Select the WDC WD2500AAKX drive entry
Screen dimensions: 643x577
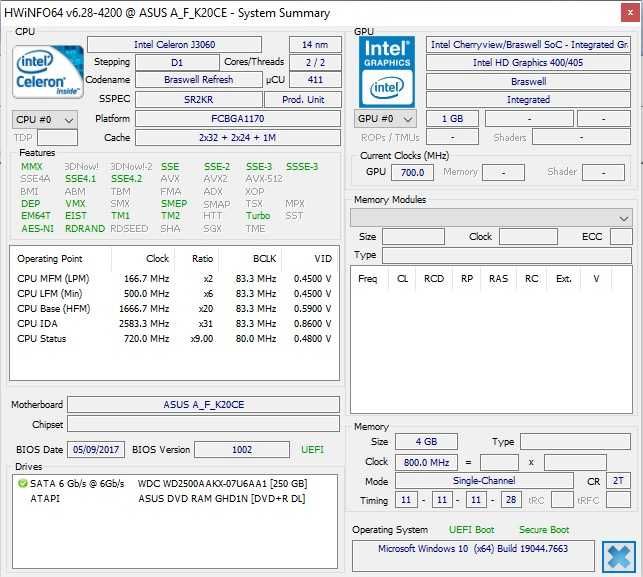[x=222, y=484]
